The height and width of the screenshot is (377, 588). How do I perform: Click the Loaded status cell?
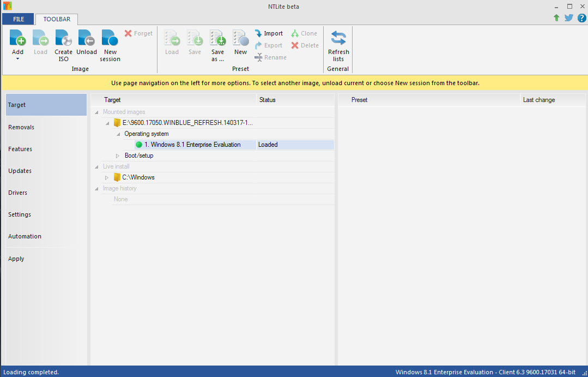click(x=295, y=145)
